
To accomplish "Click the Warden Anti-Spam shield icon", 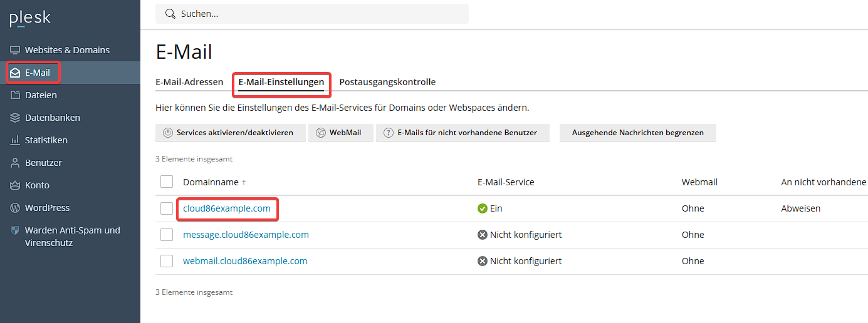I will click(x=15, y=230).
